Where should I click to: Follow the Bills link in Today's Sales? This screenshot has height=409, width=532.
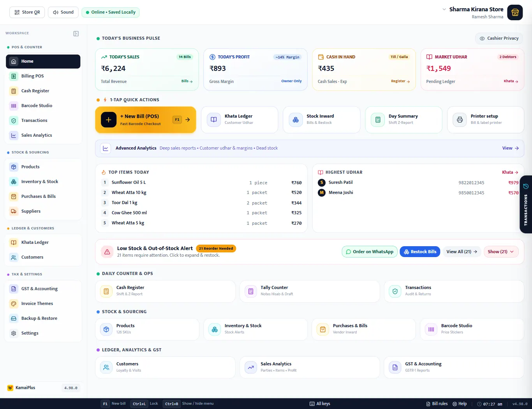pyautogui.click(x=187, y=81)
